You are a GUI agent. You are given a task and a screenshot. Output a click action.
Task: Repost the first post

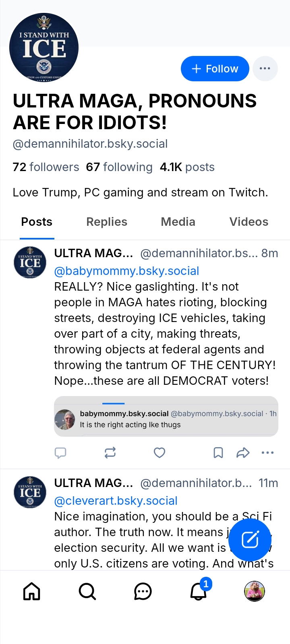[110, 453]
